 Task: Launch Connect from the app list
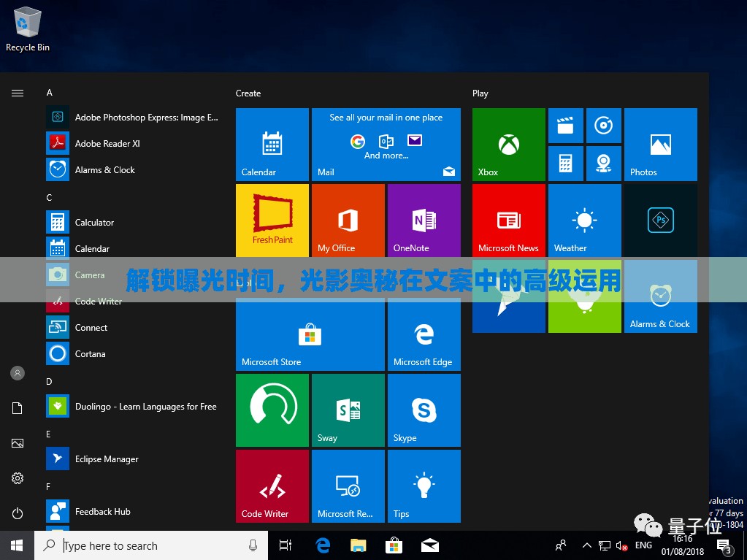(132, 328)
